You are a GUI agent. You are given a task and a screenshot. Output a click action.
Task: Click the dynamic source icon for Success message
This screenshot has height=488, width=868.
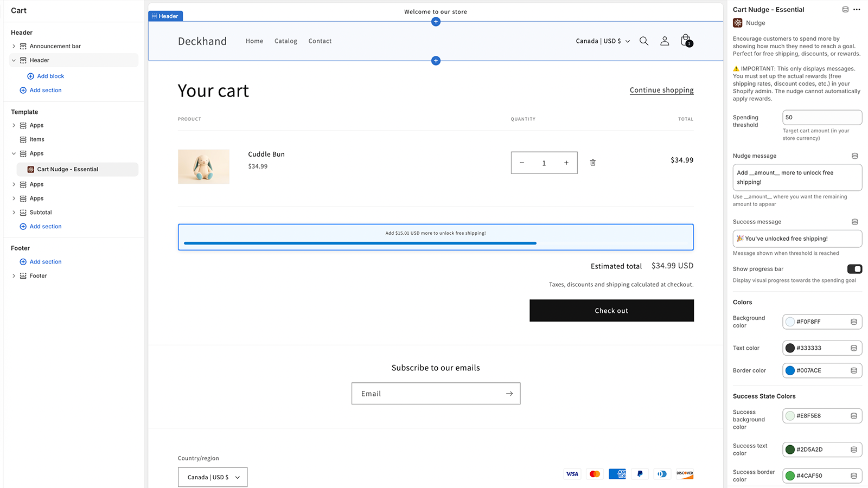click(855, 222)
